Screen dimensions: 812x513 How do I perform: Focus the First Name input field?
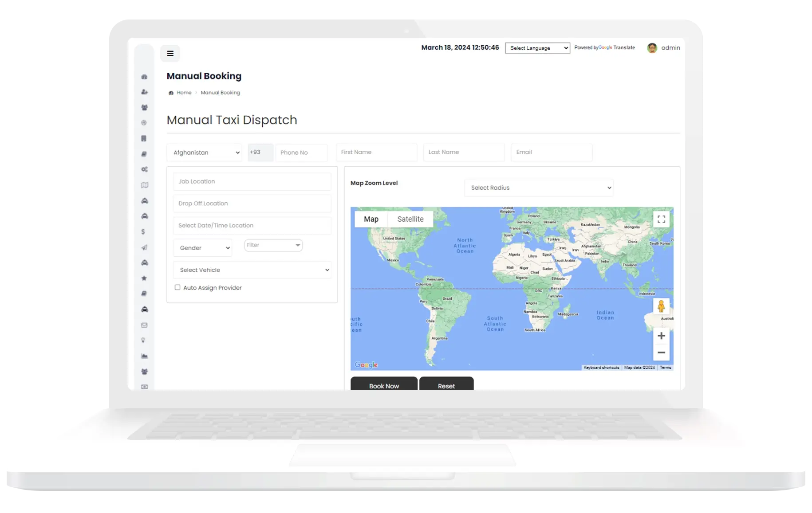tap(376, 152)
